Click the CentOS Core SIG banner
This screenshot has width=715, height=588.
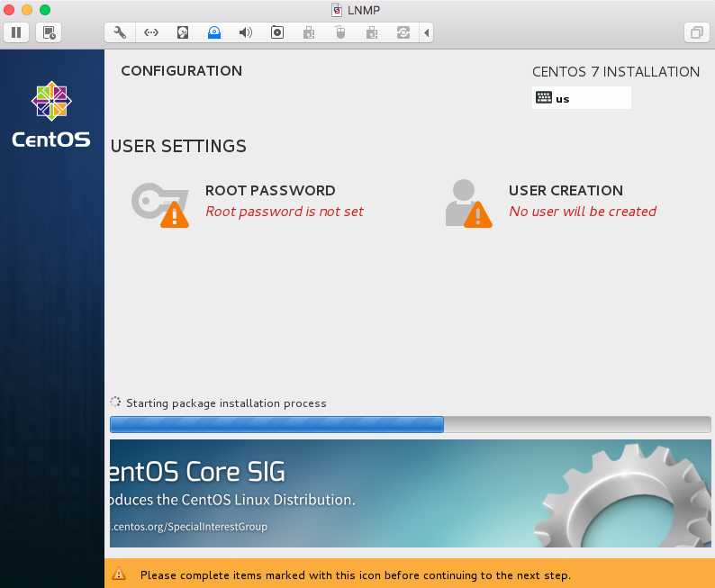point(411,493)
